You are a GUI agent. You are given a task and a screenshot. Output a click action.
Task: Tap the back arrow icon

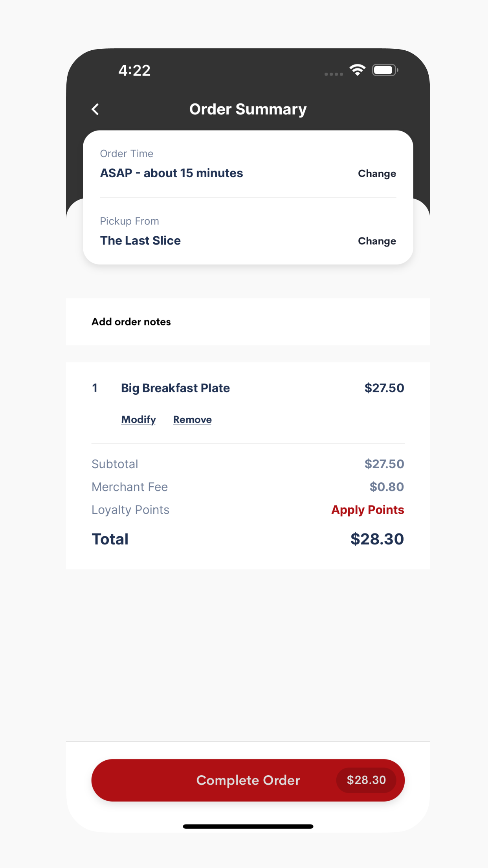[x=95, y=109]
